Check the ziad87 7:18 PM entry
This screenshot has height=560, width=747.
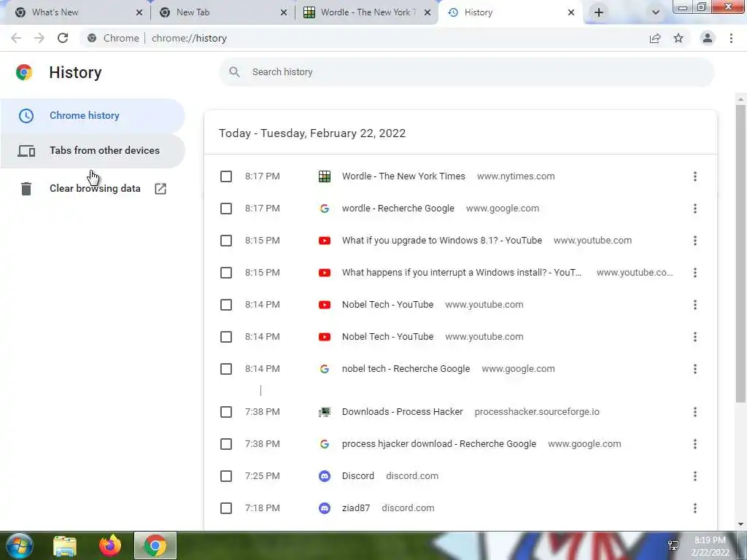pyautogui.click(x=226, y=508)
